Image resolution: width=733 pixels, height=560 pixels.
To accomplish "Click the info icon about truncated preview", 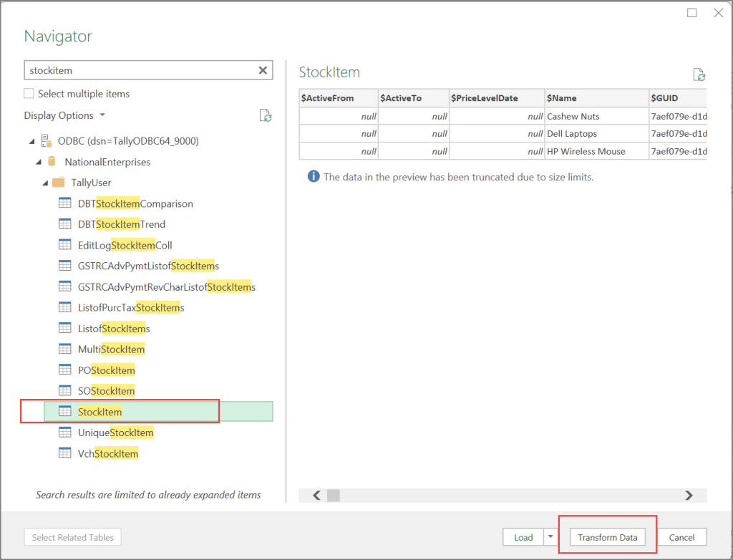I will [312, 176].
